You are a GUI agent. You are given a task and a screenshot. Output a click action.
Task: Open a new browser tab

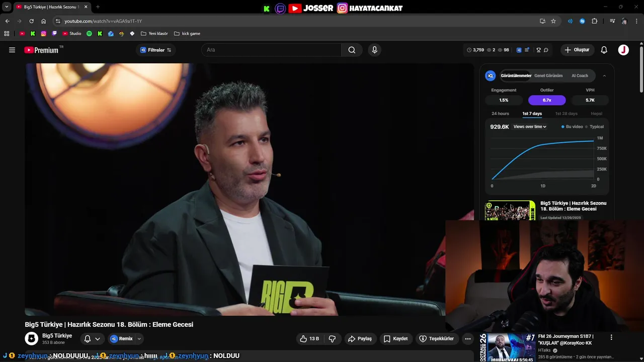coord(98,7)
